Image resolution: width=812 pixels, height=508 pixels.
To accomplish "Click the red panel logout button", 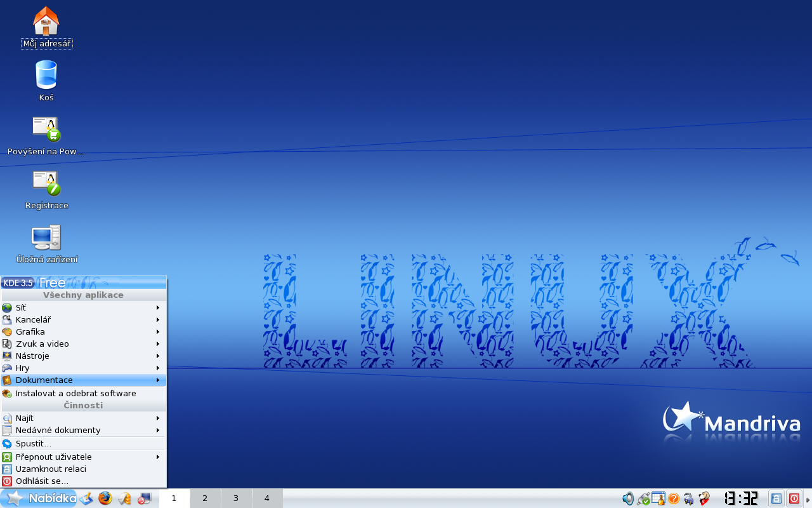I will [794, 498].
